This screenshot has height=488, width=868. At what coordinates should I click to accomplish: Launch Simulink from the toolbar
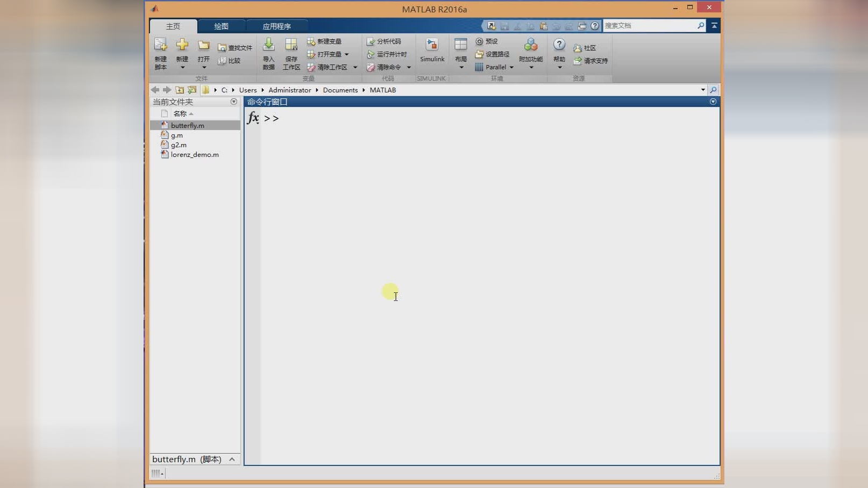pos(432,51)
